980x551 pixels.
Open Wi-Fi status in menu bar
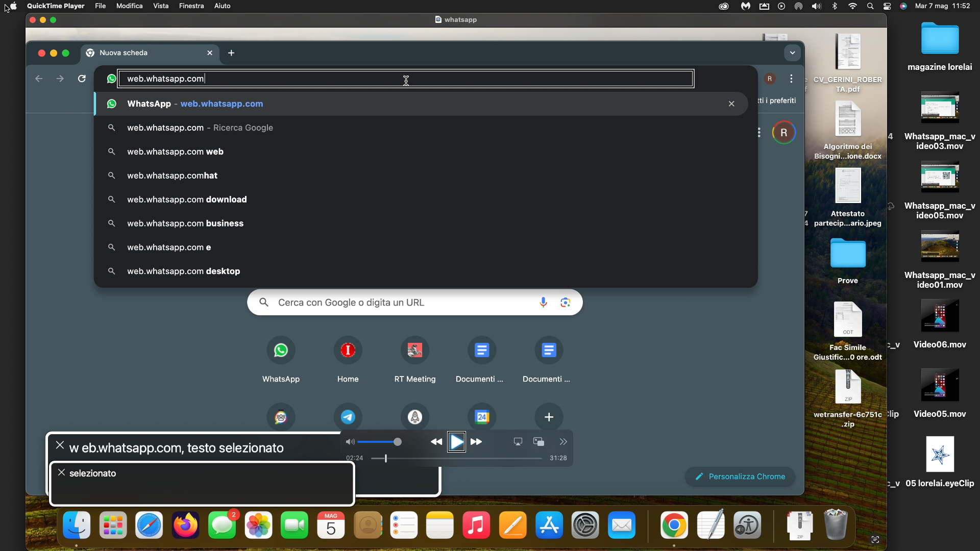[x=852, y=6]
